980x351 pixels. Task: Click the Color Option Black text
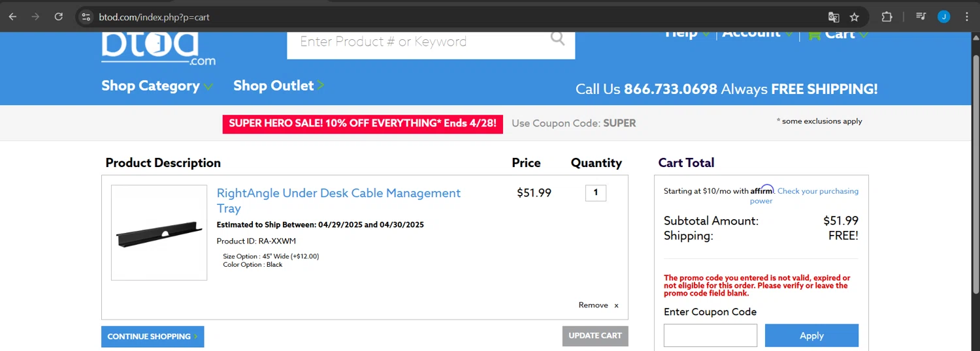tap(253, 265)
